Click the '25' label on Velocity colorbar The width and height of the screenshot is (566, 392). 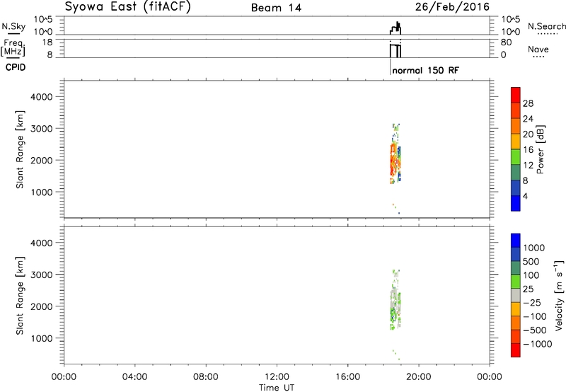pyautogui.click(x=528, y=289)
